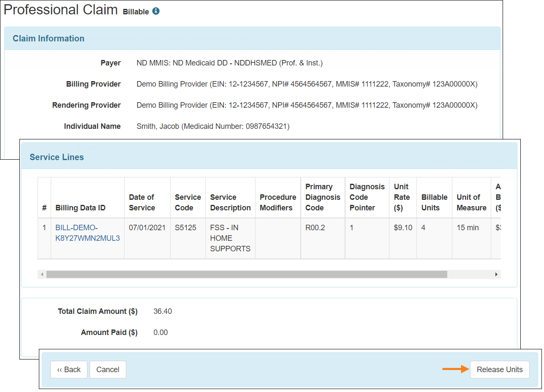This screenshot has width=544, height=392.
Task: Click the Cancel button
Action: coord(108,370)
